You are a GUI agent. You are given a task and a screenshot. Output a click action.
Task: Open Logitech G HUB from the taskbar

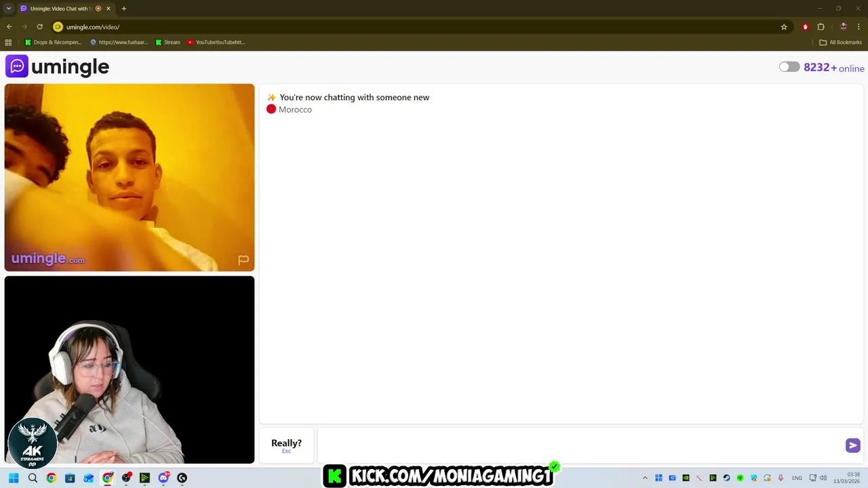(182, 478)
